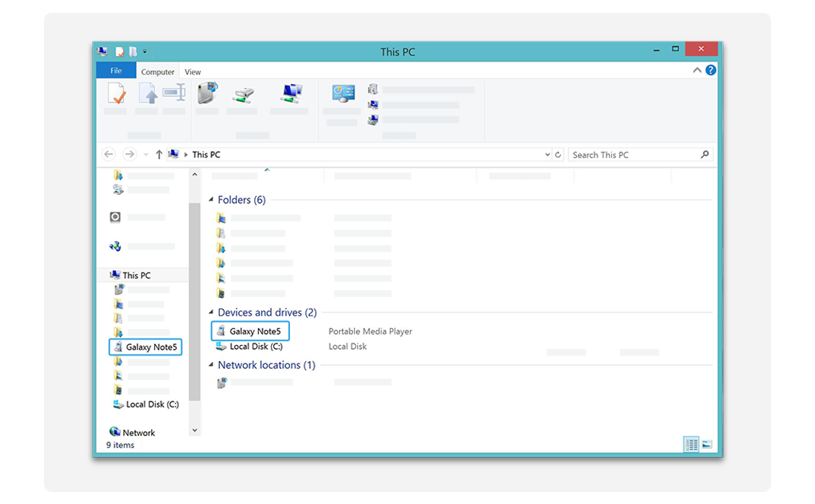This screenshot has height=504, width=815.
Task: Open the File tab
Action: click(116, 70)
